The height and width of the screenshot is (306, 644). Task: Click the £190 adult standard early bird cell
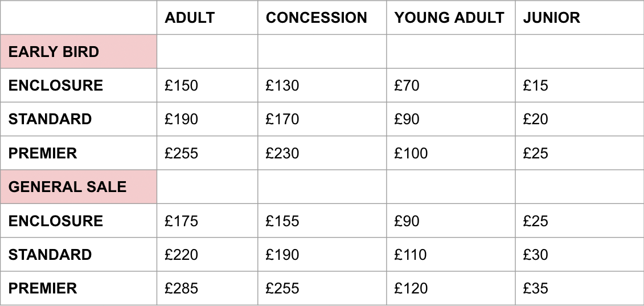pos(207,119)
